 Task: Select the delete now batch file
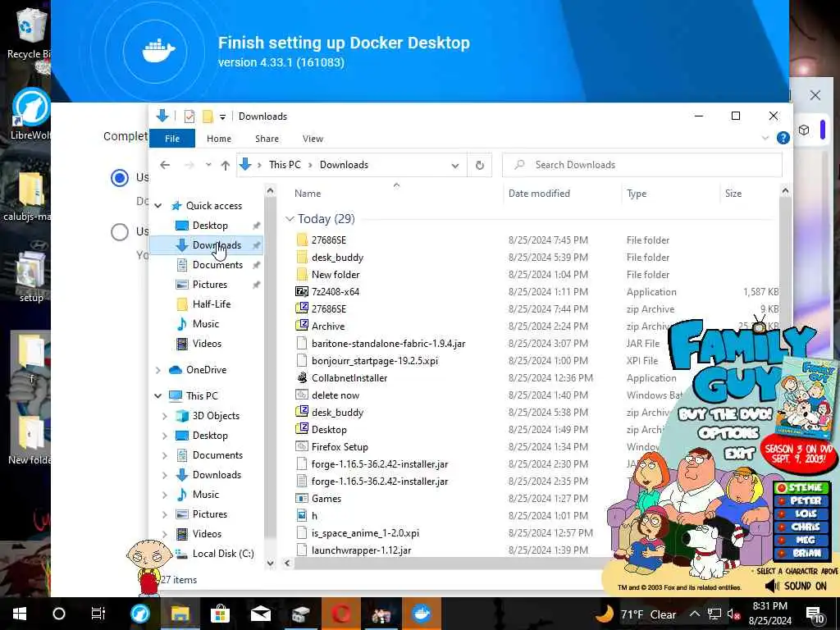pos(336,395)
